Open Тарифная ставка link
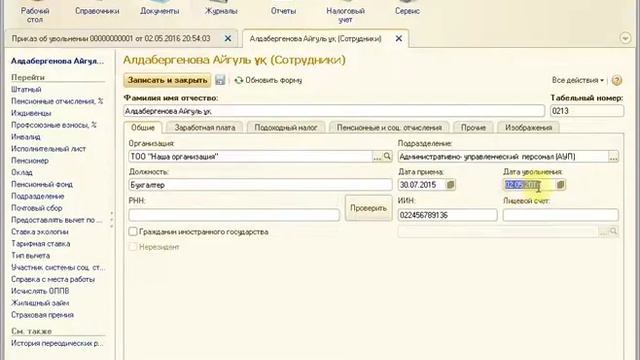 coord(40,243)
